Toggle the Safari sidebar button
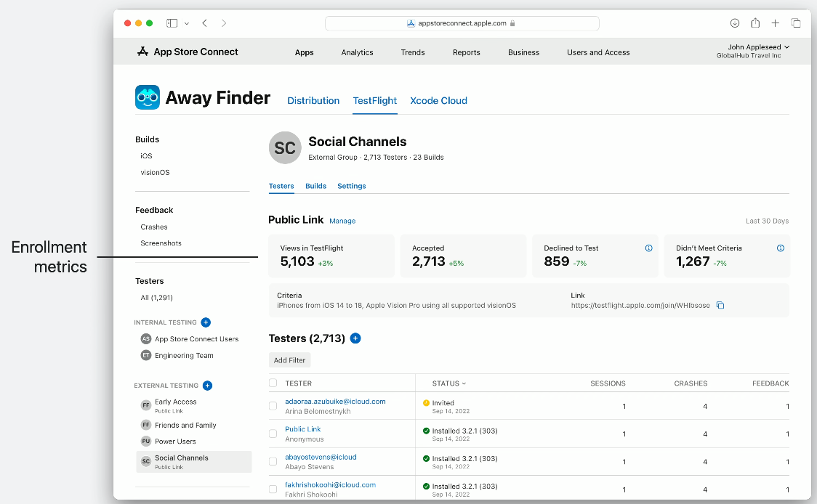This screenshot has height=504, width=817. coord(172,23)
